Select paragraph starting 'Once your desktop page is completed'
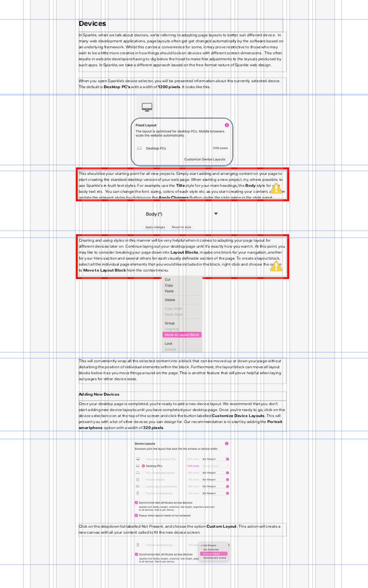Screen dimensions: 368x588 (182, 416)
